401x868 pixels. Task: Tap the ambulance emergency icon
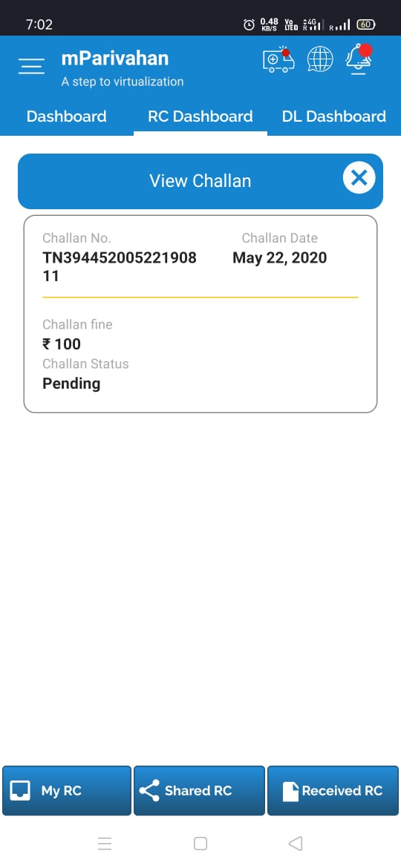[278, 59]
